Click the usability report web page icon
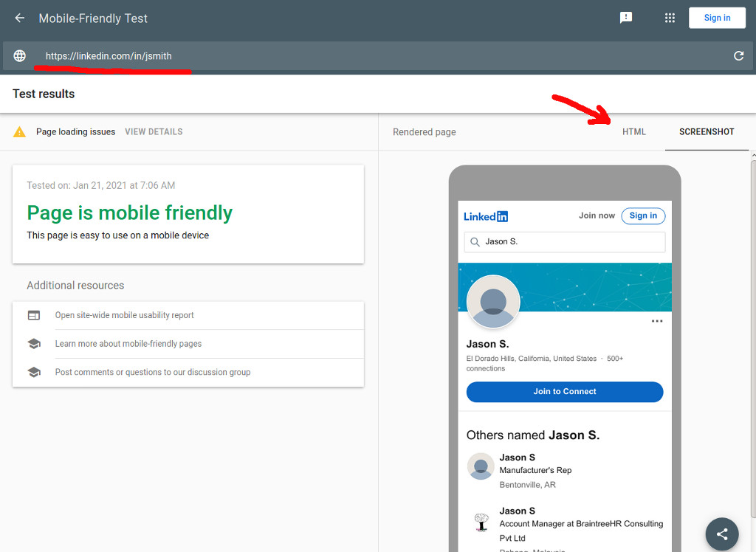The height and width of the screenshot is (552, 756). point(34,315)
